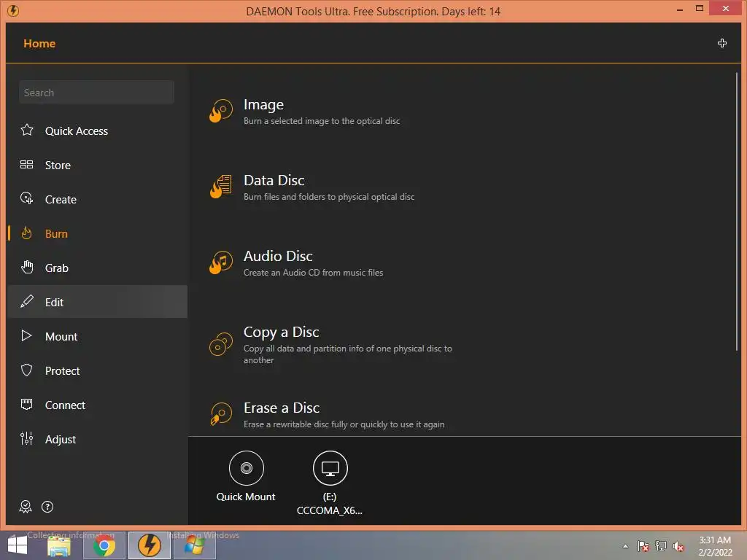Open Image burn option title
The height and width of the screenshot is (560, 747).
coord(263,105)
